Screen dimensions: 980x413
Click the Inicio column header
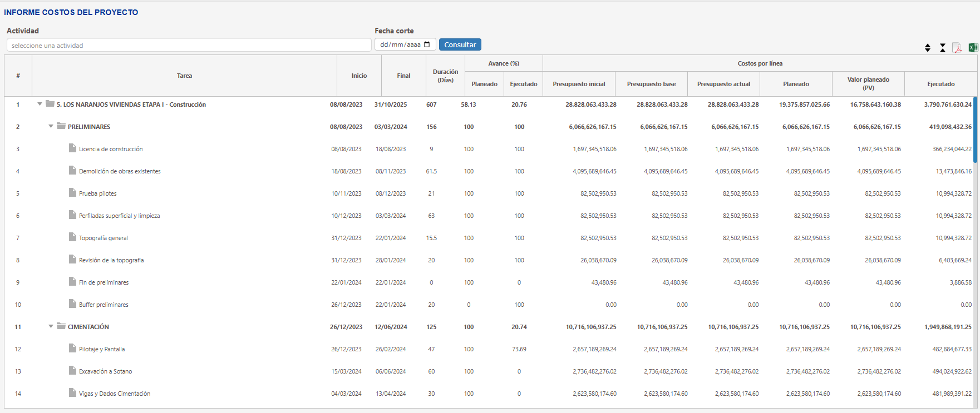(x=360, y=76)
